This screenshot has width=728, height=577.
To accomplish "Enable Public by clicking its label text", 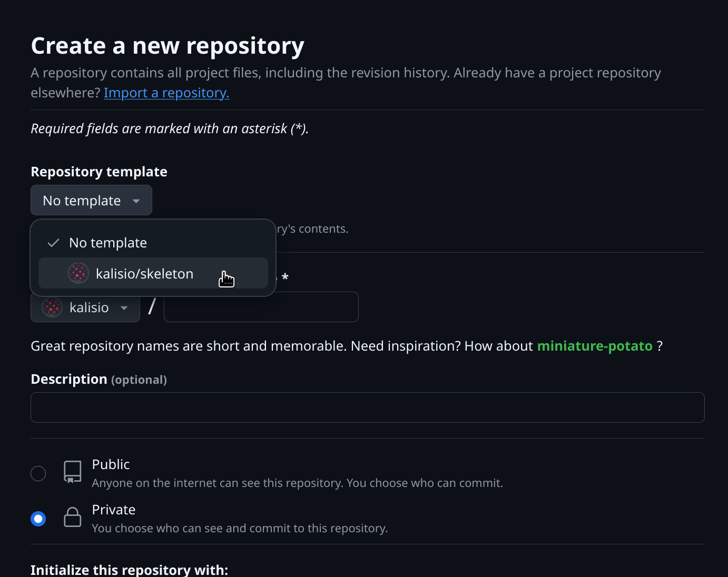I will click(x=111, y=464).
